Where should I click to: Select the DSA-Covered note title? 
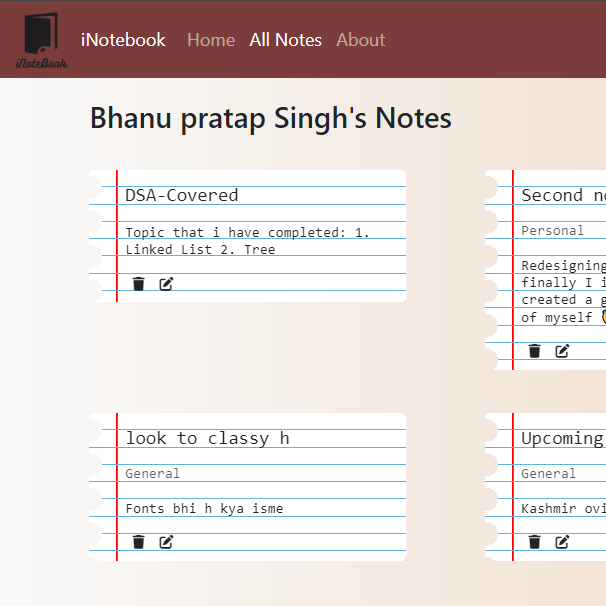click(182, 195)
